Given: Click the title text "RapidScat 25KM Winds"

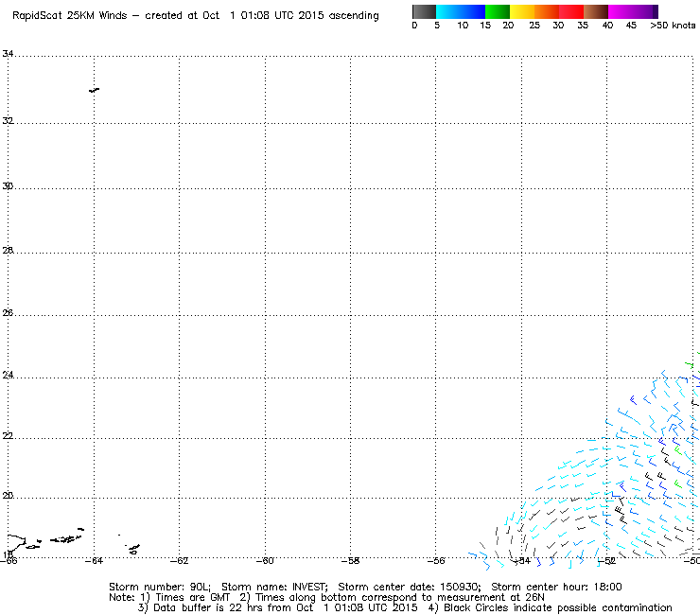Looking at the screenshot, I should click(70, 16).
